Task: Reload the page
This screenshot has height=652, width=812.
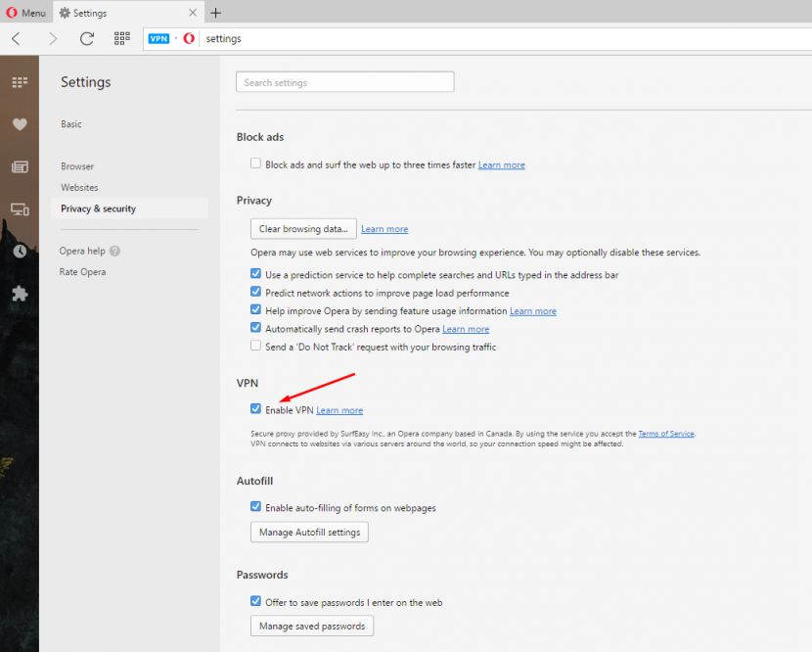Action: point(87,38)
